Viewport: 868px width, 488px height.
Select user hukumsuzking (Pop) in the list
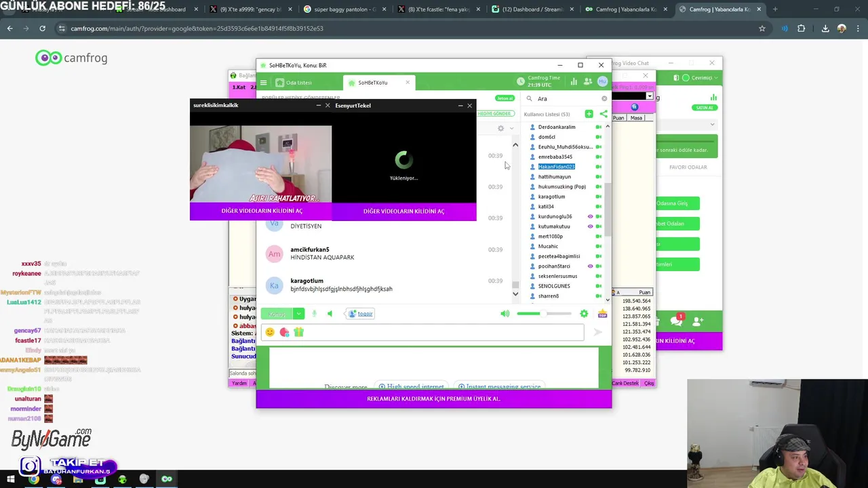tap(561, 187)
